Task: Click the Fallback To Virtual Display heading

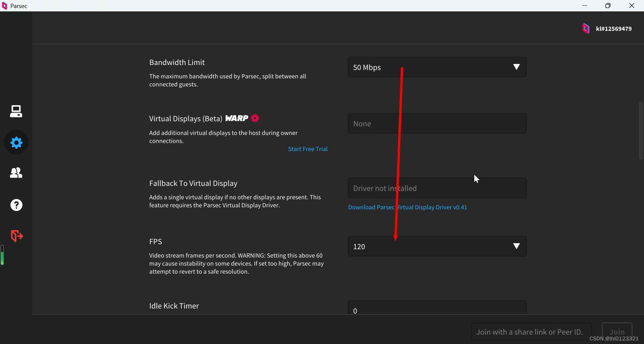Action: [x=193, y=184]
